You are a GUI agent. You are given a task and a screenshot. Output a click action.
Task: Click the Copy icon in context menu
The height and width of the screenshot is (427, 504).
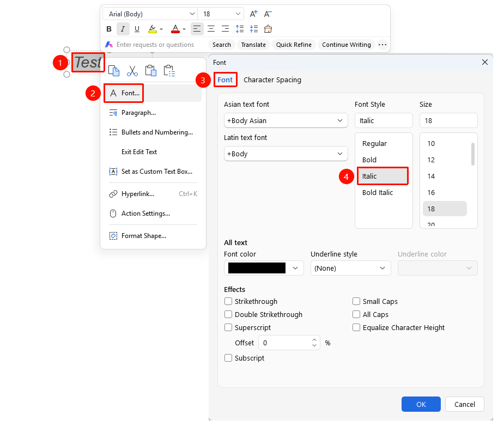tap(114, 71)
